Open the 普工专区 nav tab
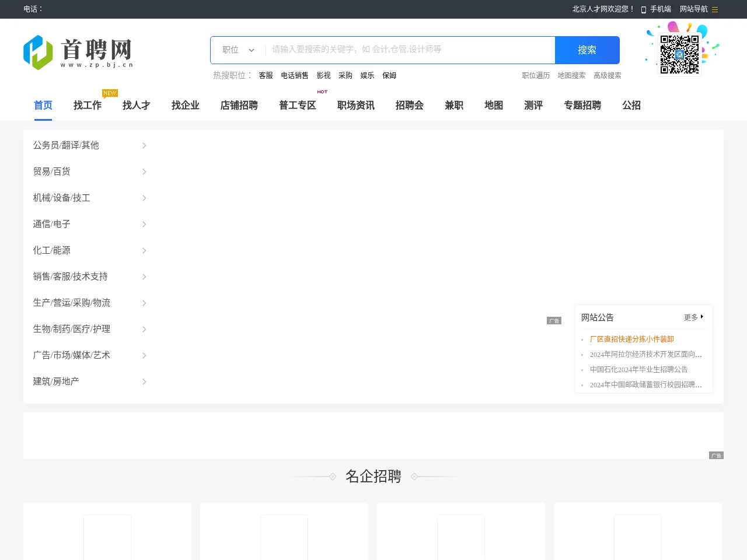This screenshot has height=560, width=747. (x=298, y=106)
